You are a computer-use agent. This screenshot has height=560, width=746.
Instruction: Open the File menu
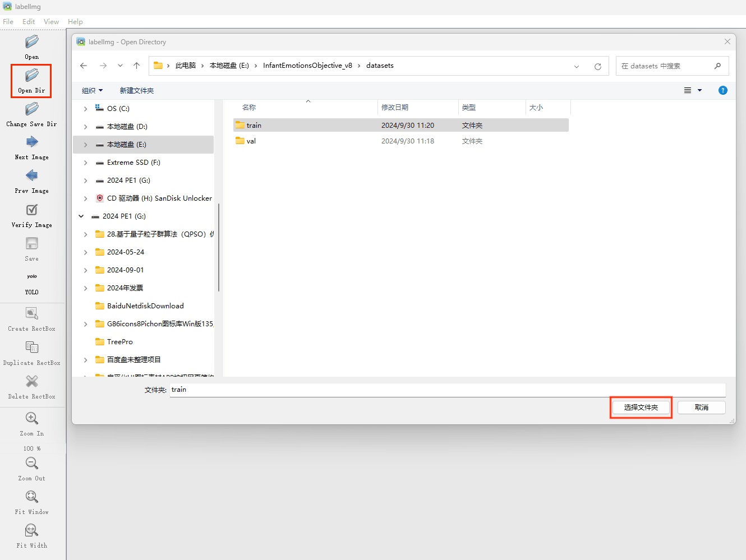(8, 21)
